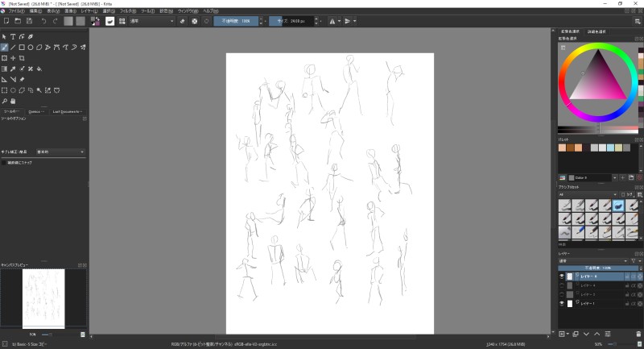This screenshot has height=349, width=644.
Task: Open the brush settings editor icon
Action: (x=109, y=21)
